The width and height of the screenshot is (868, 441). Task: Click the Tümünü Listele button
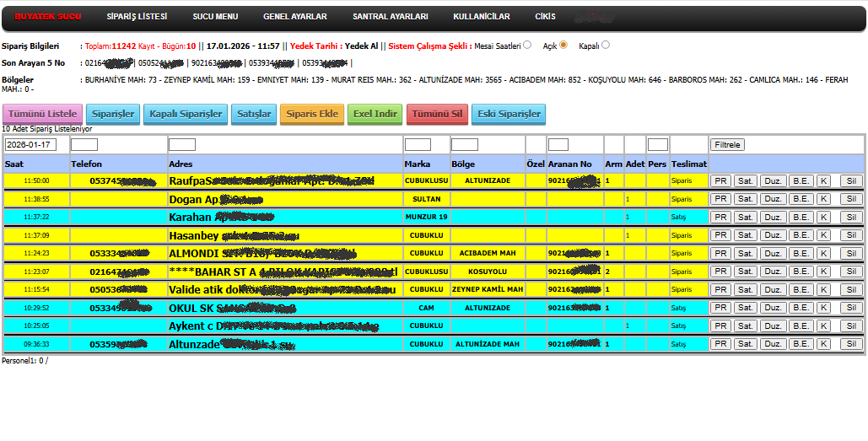44,114
